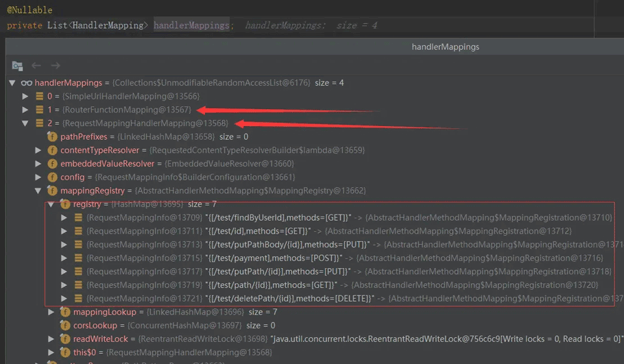
Task: Click the entry icon of RequestMappingInfo@13713
Action: [78, 245]
